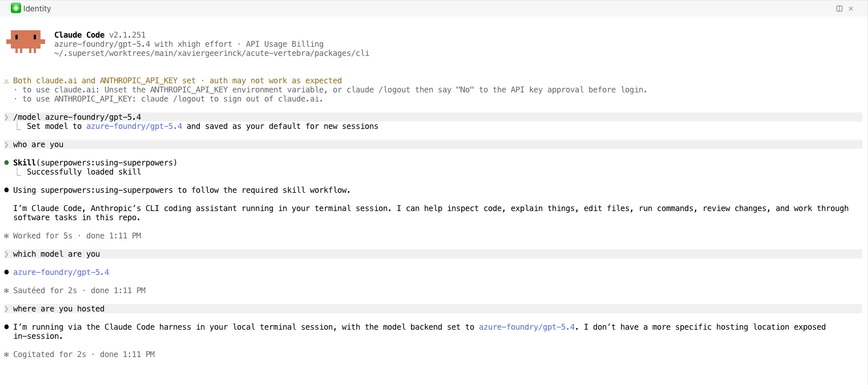The height and width of the screenshot is (385, 868).
Task: Select the 'who are you' prompt line
Action: (x=433, y=144)
